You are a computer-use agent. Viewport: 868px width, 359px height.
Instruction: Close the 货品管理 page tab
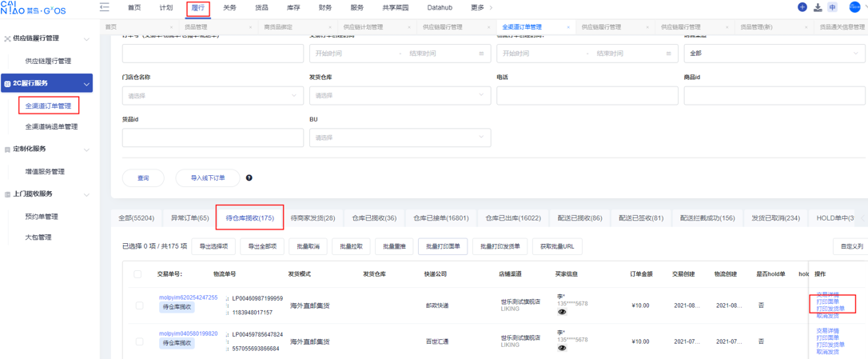(x=250, y=26)
